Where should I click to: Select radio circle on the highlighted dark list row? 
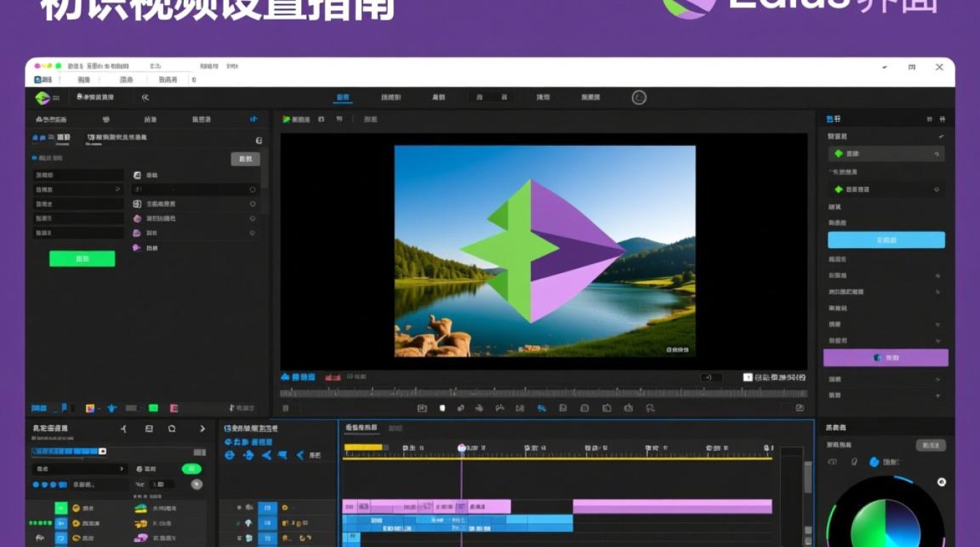[252, 190]
